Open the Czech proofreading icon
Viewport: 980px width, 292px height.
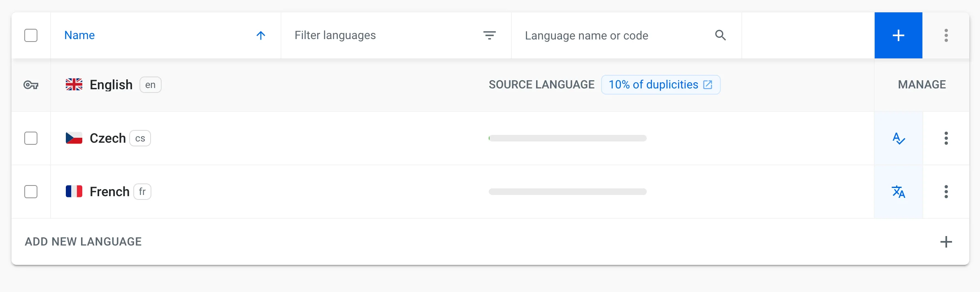click(899, 138)
